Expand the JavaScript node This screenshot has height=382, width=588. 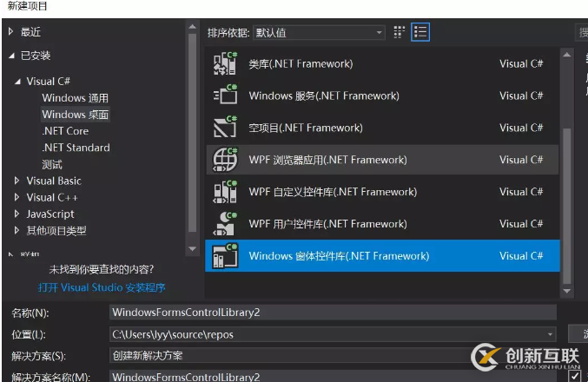click(17, 214)
